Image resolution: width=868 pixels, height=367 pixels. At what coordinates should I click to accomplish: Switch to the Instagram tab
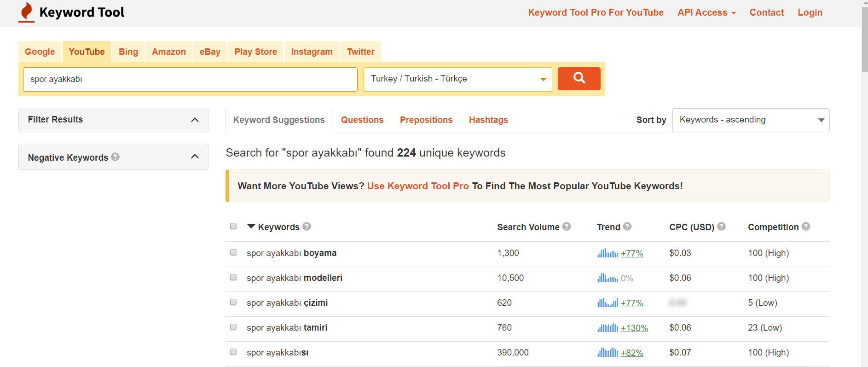312,52
